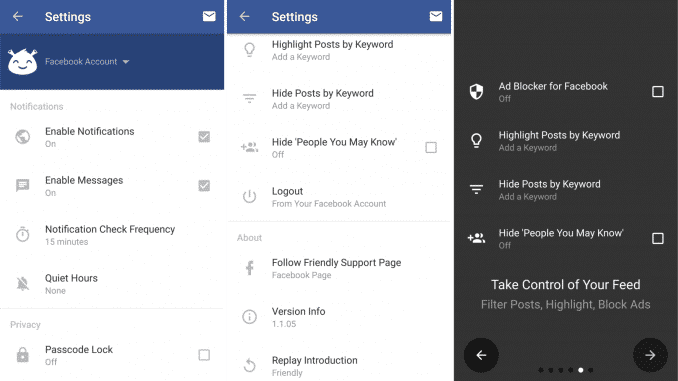This screenshot has height=381, width=678.
Task: Uncheck the Enable Messages checkbox
Action: point(204,186)
